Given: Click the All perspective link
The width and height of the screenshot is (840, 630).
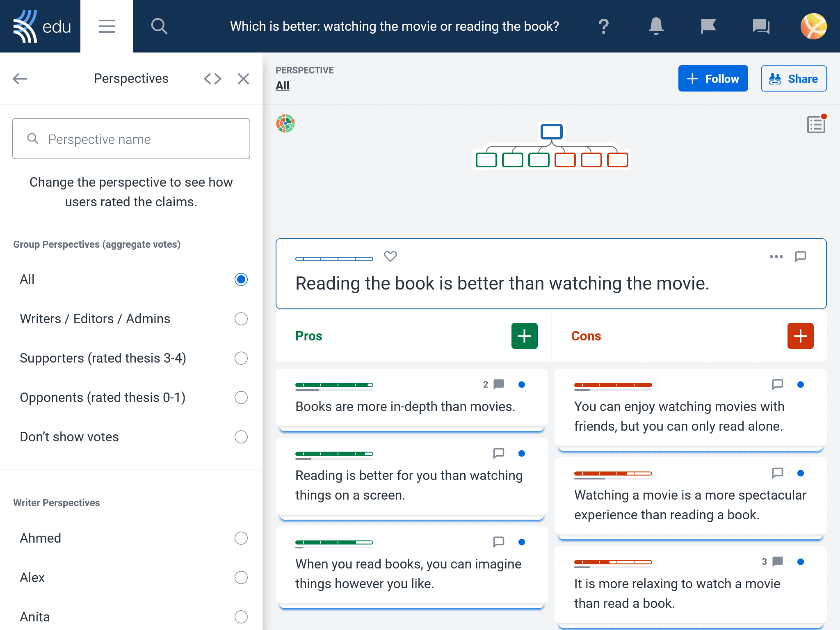Looking at the screenshot, I should pos(283,85).
